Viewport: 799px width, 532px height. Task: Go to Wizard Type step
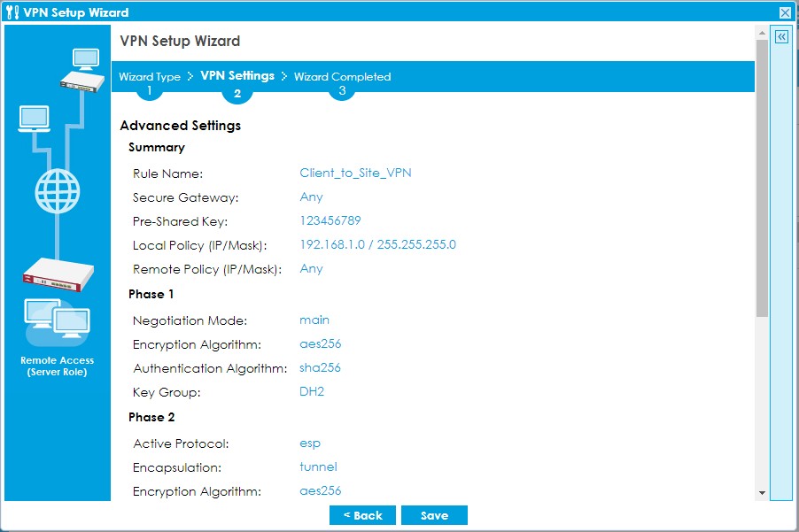pos(150,77)
